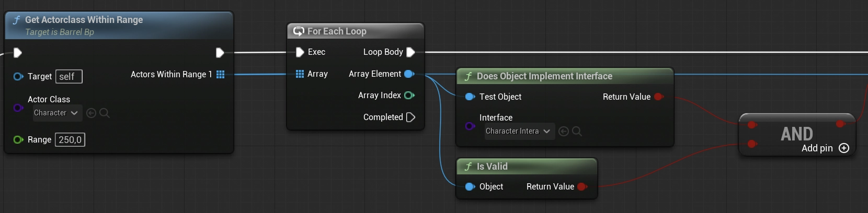Viewport: 868px width, 213px height.
Task: Click the AND node output pin
Action: [x=840, y=124]
